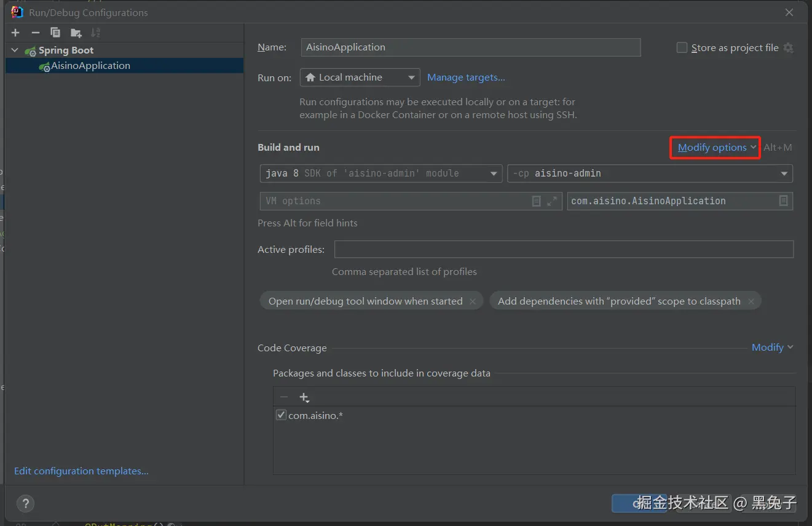Open the Manage targets link
Screen dimensions: 812x526
coord(466,78)
